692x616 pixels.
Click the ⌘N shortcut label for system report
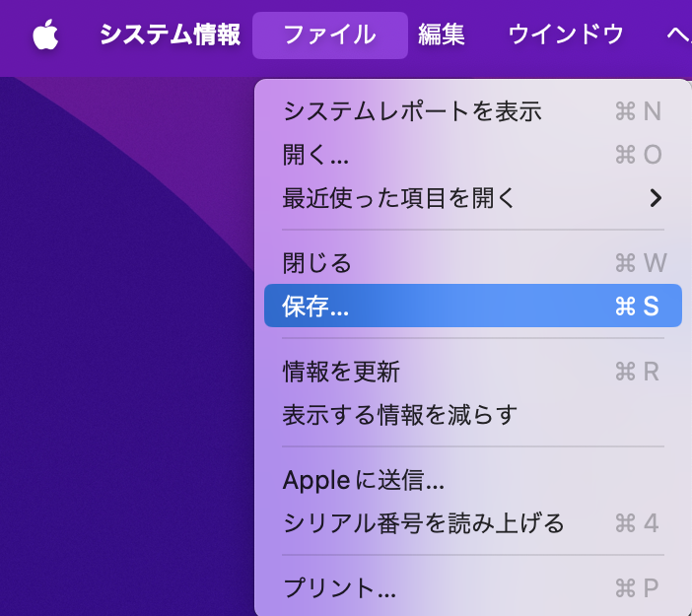(638, 111)
